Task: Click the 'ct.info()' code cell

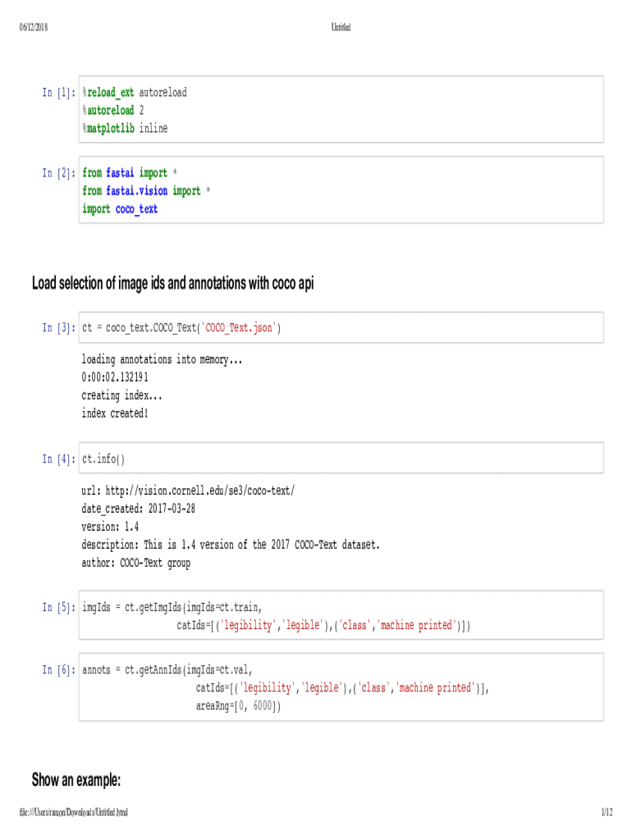Action: click(341, 458)
